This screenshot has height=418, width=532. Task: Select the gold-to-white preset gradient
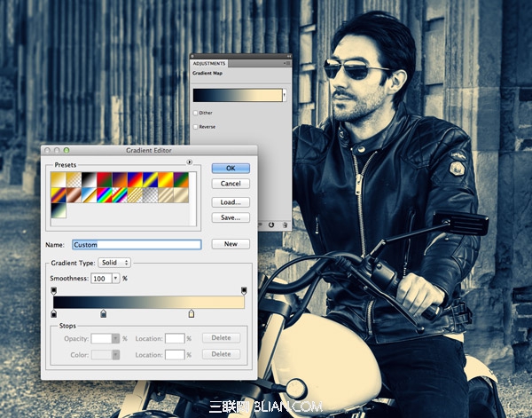pos(59,179)
